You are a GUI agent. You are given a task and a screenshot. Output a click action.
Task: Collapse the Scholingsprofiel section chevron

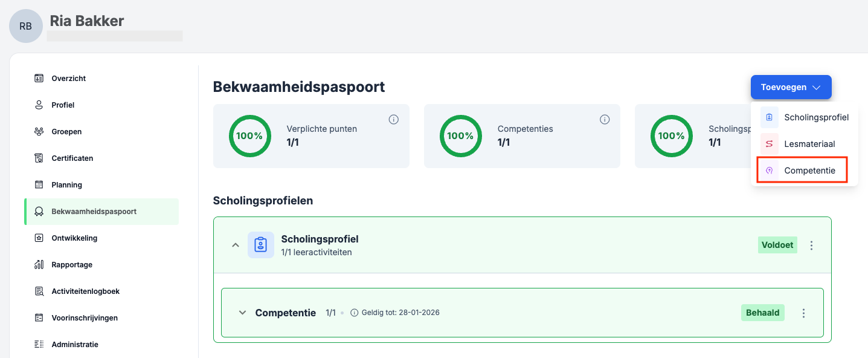click(x=236, y=245)
